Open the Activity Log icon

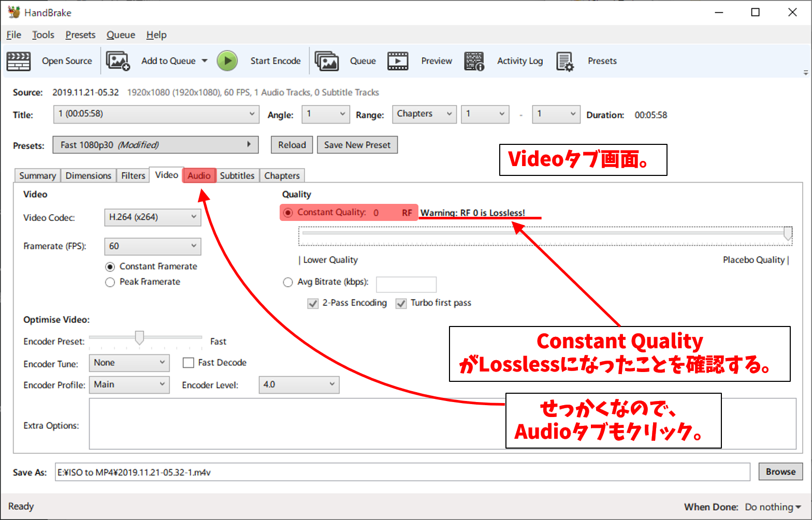(x=474, y=61)
